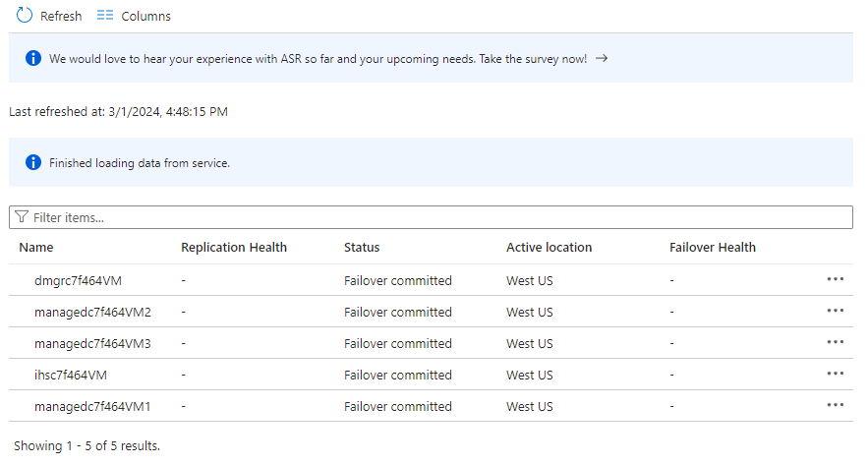The image size is (868, 465).
Task: Click the Active location column header
Action: (x=549, y=248)
